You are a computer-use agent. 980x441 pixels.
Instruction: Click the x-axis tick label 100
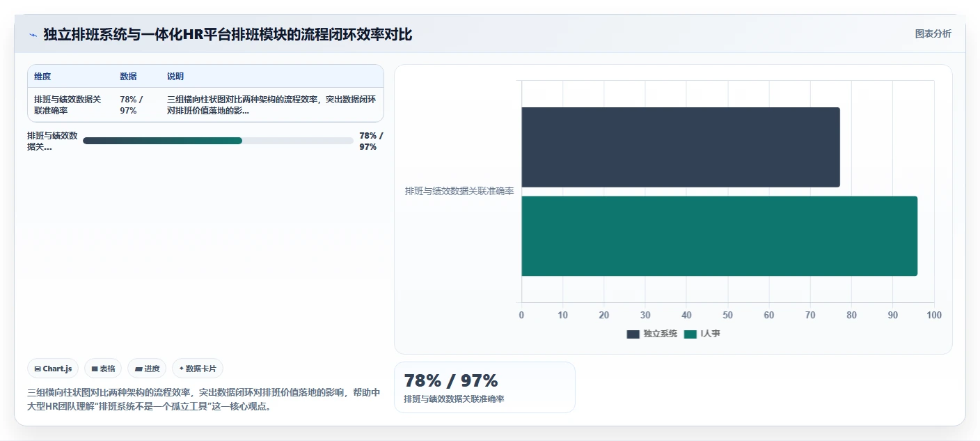click(934, 315)
